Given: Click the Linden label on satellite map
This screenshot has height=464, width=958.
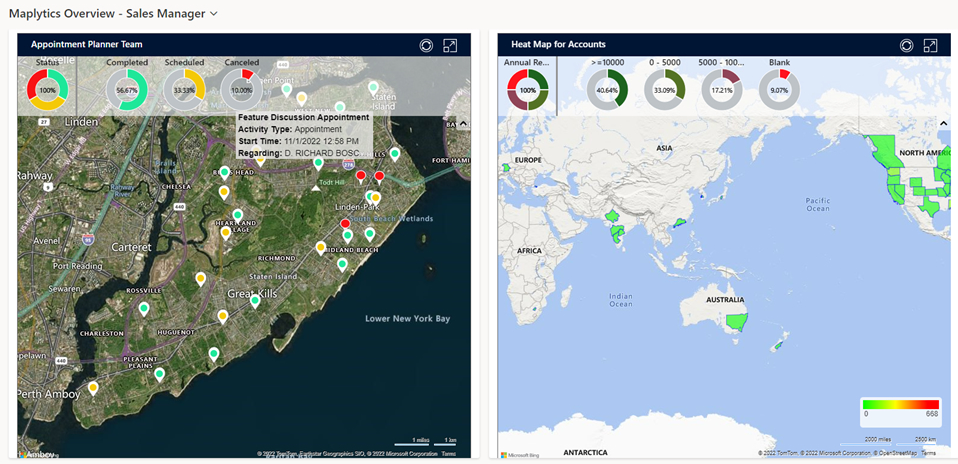Looking at the screenshot, I should [81, 122].
